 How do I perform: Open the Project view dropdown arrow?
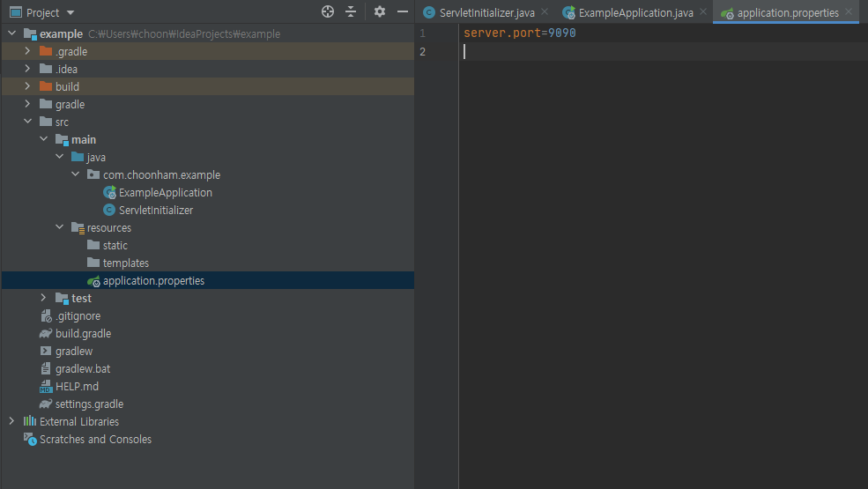pos(70,12)
